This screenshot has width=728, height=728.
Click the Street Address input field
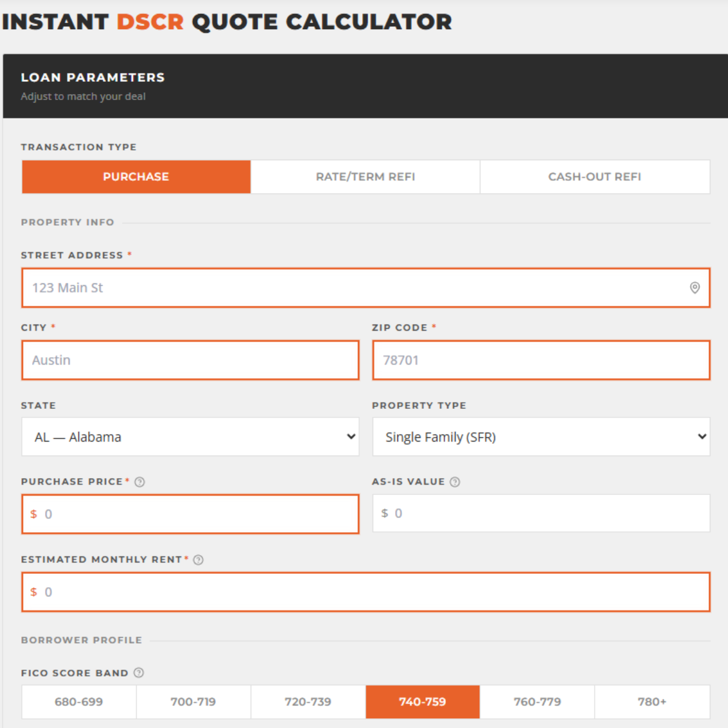[366, 288]
